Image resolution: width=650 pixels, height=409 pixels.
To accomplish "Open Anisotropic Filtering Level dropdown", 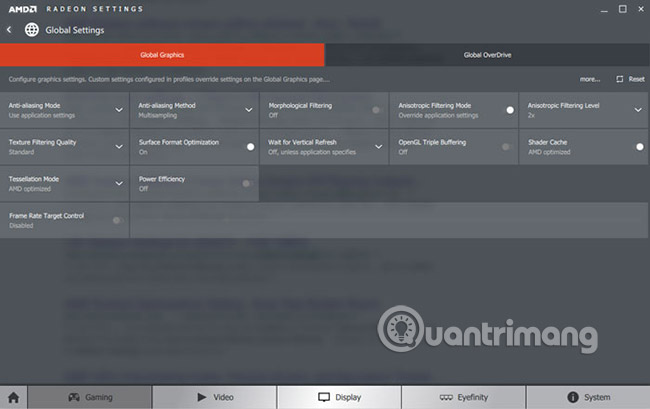I will pos(638,110).
